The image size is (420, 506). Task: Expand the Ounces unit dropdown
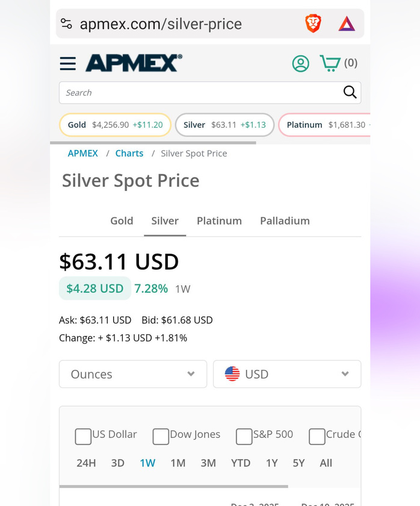tap(133, 374)
